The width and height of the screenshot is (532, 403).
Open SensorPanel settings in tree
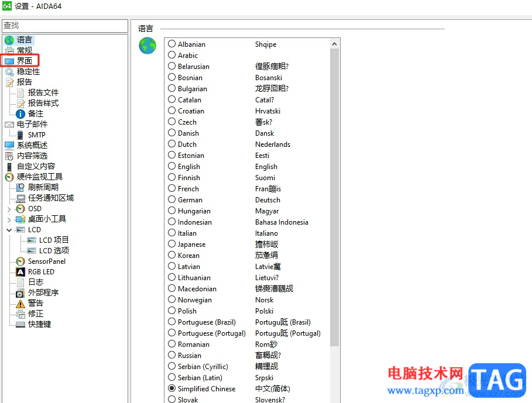pyautogui.click(x=47, y=261)
